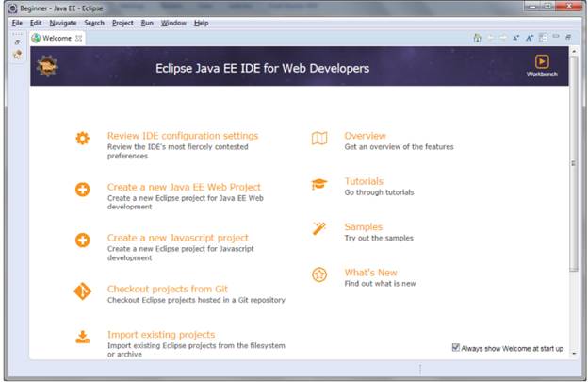This screenshot has width=588, height=382.
Task: Click text 'Go through tutorials'
Action: [379, 192]
